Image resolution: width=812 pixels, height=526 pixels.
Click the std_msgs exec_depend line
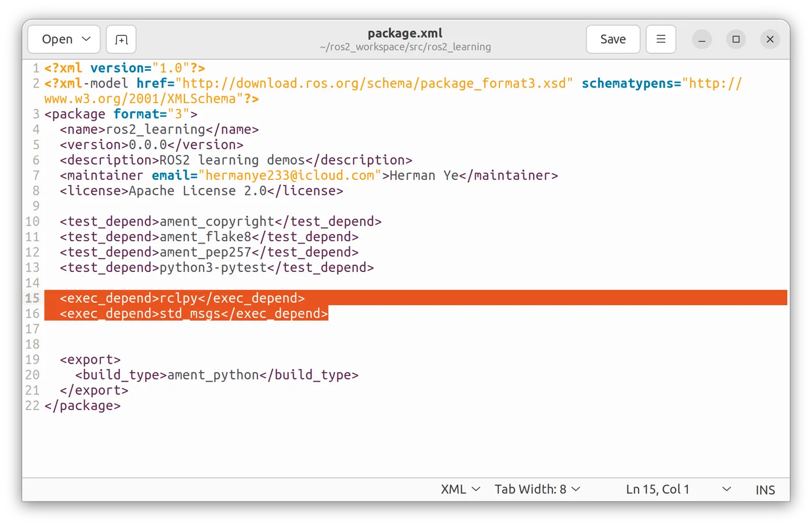pos(194,314)
